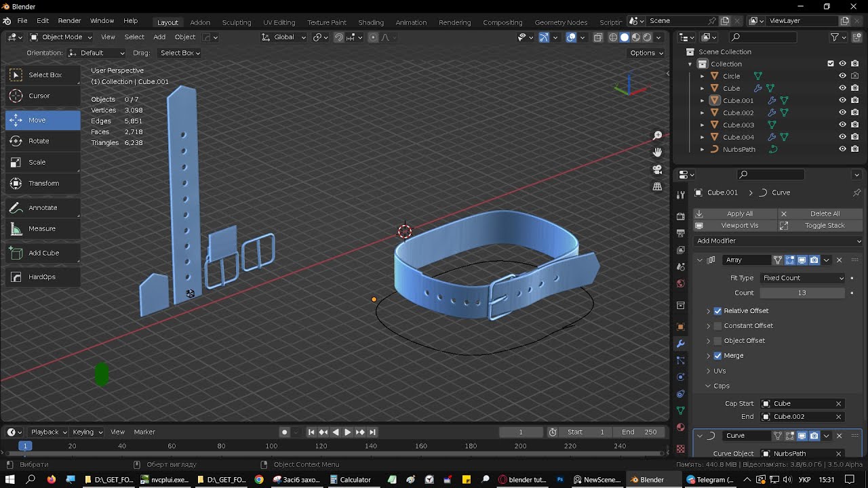Open the Tool properties tab icon
868x488 pixels.
(x=681, y=195)
